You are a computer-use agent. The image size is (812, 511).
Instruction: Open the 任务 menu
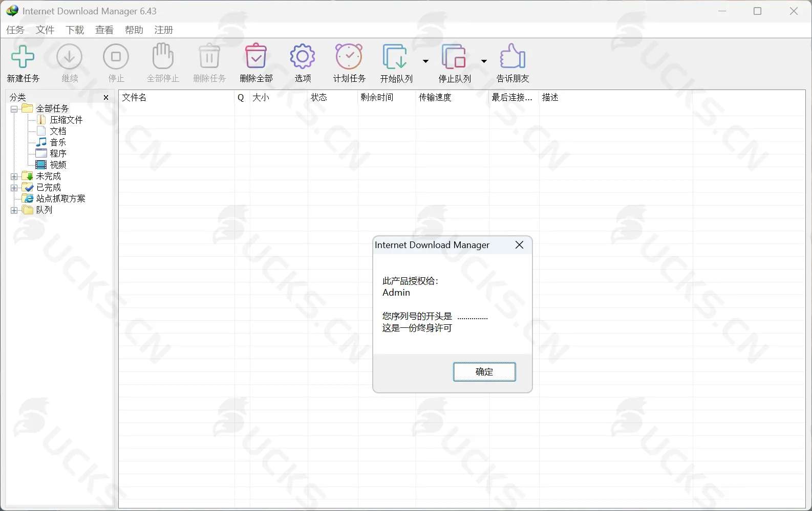pos(15,30)
